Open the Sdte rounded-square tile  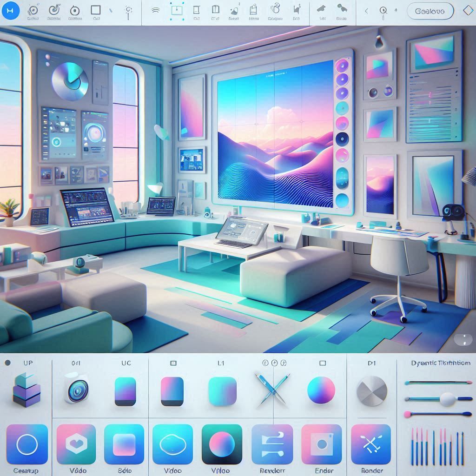click(x=124, y=444)
